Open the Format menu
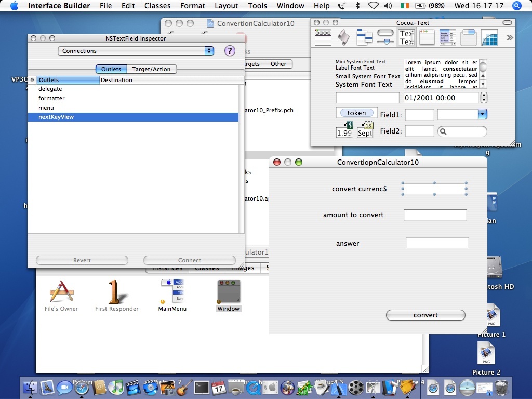This screenshot has height=399, width=532. coord(193,6)
